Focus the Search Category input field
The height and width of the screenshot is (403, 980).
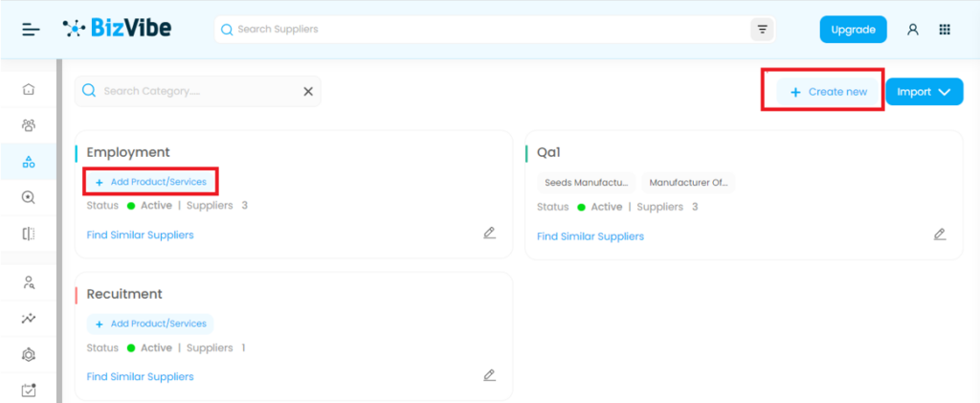click(196, 92)
